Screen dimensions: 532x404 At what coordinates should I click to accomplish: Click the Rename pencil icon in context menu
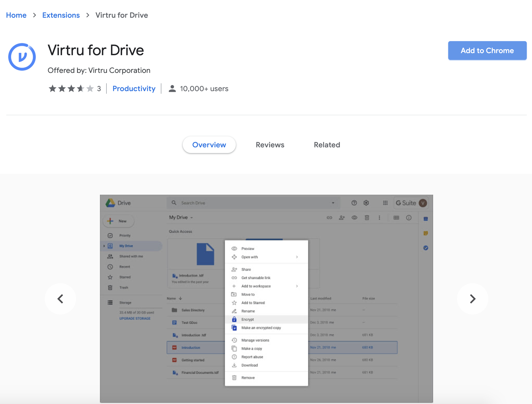pos(234,311)
